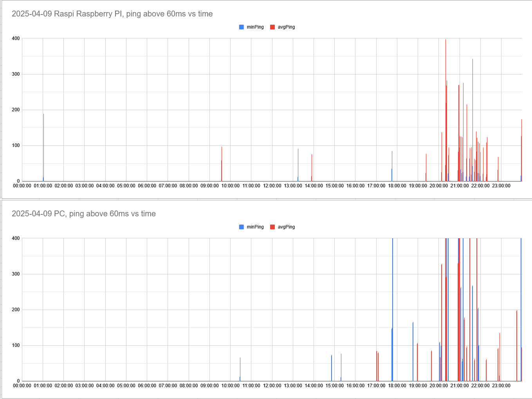Click blue minPing swatch in Raspberry PI legend

coord(242,27)
